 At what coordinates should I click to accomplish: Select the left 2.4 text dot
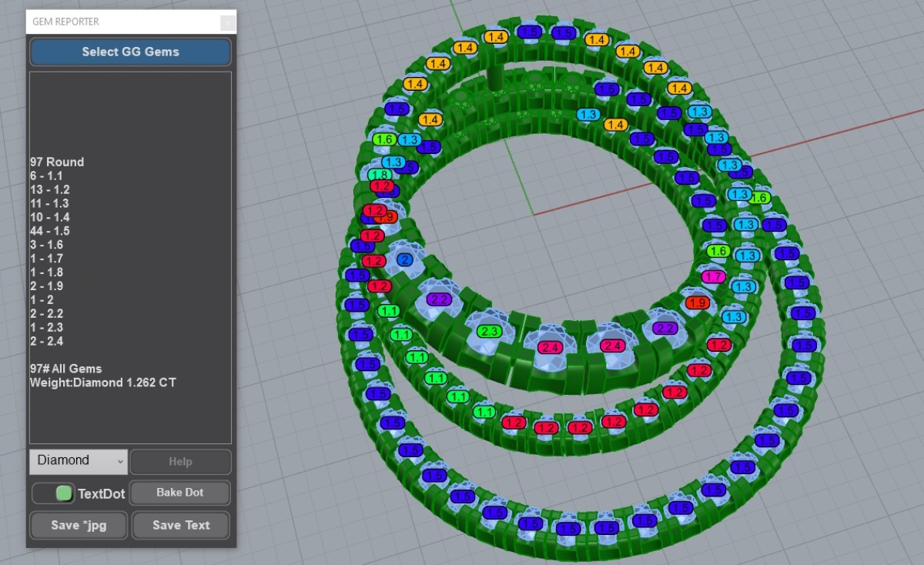550,348
